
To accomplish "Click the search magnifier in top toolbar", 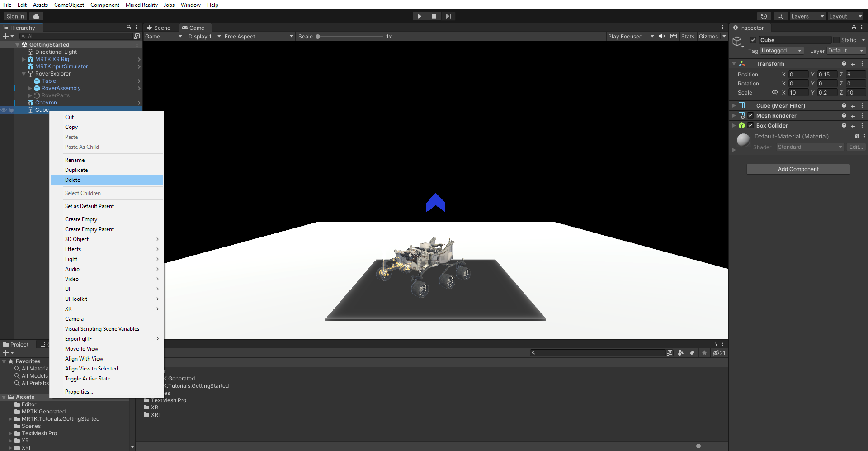I will [x=780, y=16].
